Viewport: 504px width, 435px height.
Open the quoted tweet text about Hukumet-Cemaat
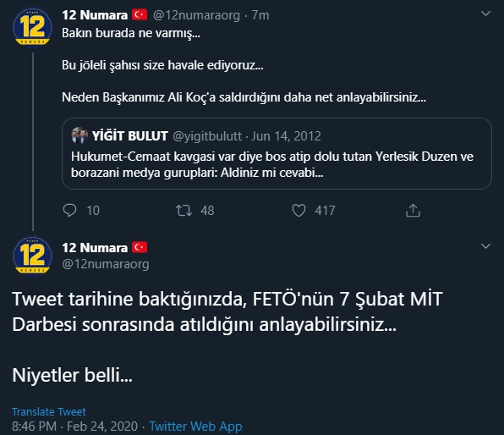pyautogui.click(x=272, y=164)
